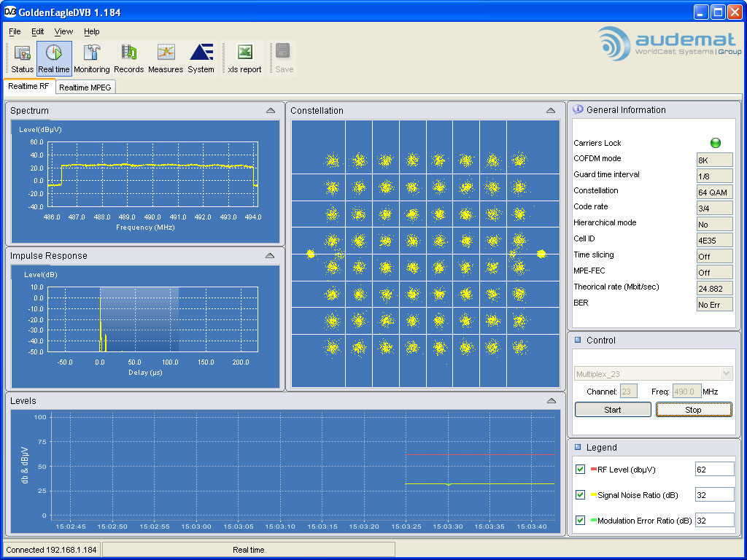Collapse the Spectrum panel
This screenshot has width=747, height=560.
tap(271, 110)
